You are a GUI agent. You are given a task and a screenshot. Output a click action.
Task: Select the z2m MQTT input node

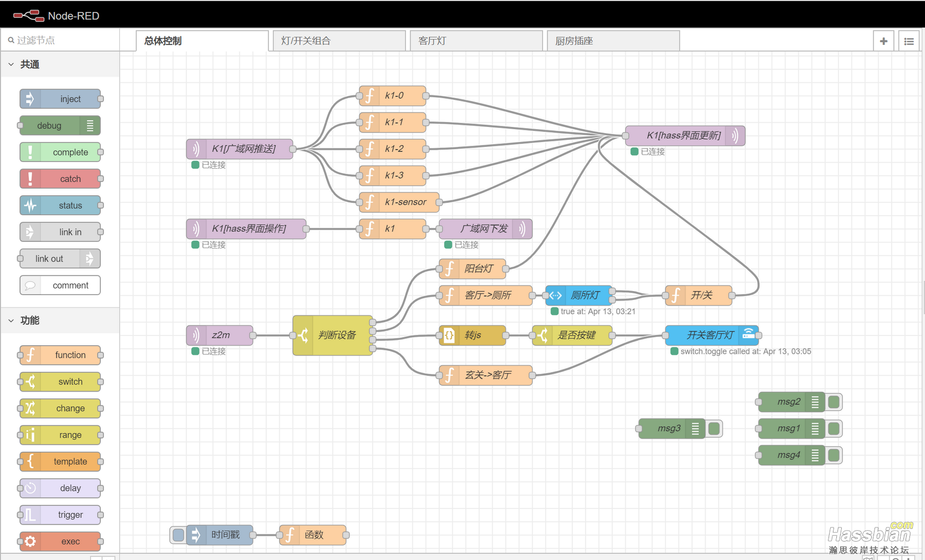(x=220, y=335)
